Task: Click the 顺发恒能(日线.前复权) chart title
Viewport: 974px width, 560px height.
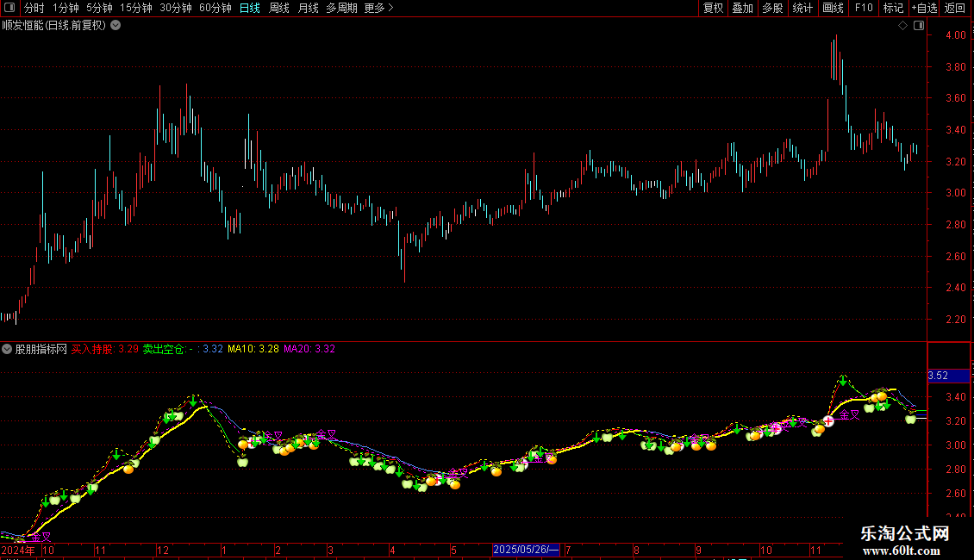Action: coord(54,26)
